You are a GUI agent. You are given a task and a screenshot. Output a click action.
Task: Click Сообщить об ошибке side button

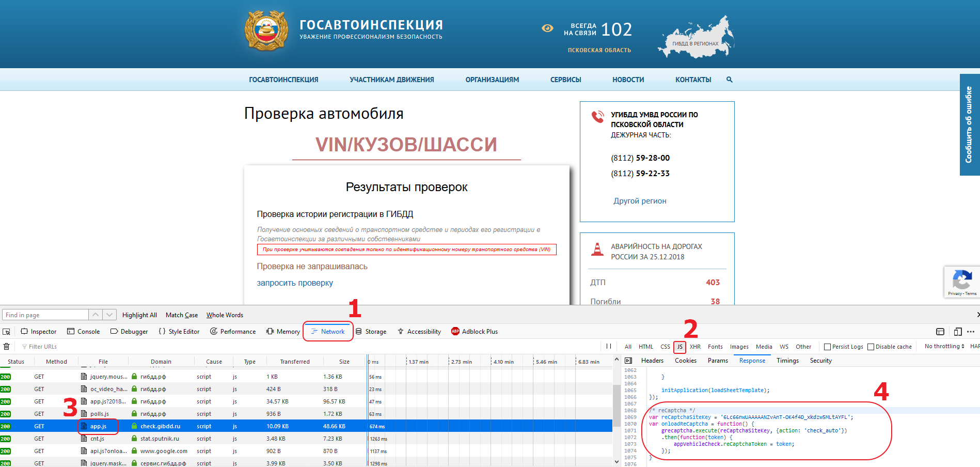pyautogui.click(x=969, y=124)
